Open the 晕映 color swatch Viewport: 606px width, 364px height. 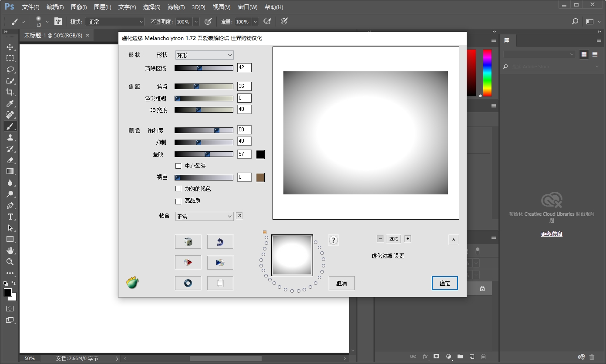pos(260,154)
